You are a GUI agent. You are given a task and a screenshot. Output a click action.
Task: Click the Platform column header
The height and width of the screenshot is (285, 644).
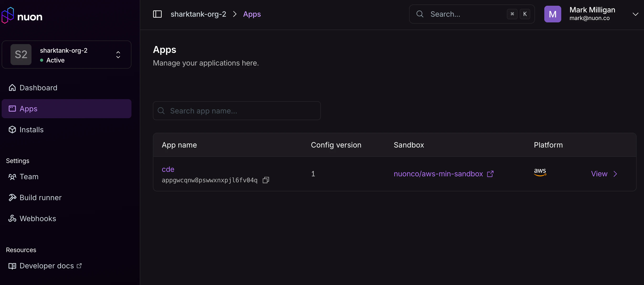[x=548, y=145]
